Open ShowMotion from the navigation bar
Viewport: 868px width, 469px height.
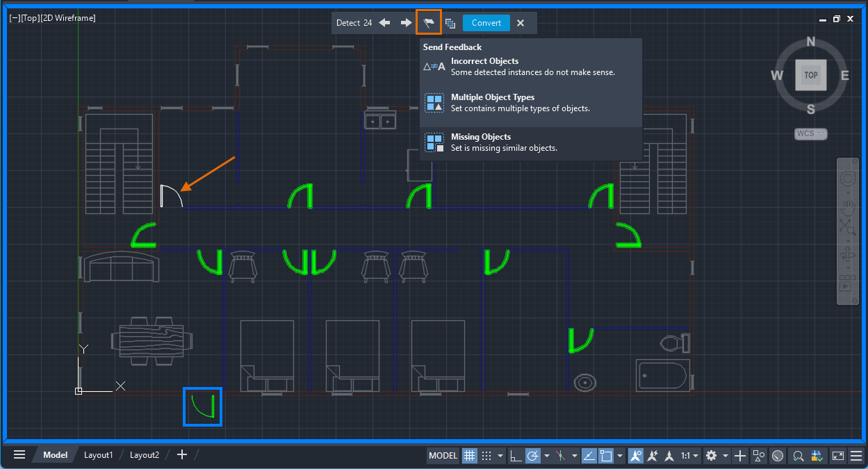coord(847,283)
